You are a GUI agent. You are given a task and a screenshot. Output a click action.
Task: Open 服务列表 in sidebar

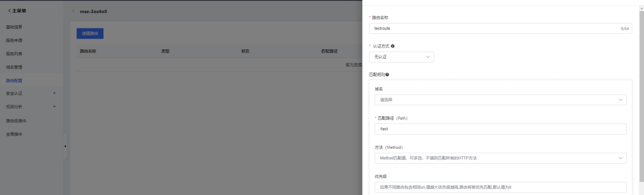click(x=14, y=54)
